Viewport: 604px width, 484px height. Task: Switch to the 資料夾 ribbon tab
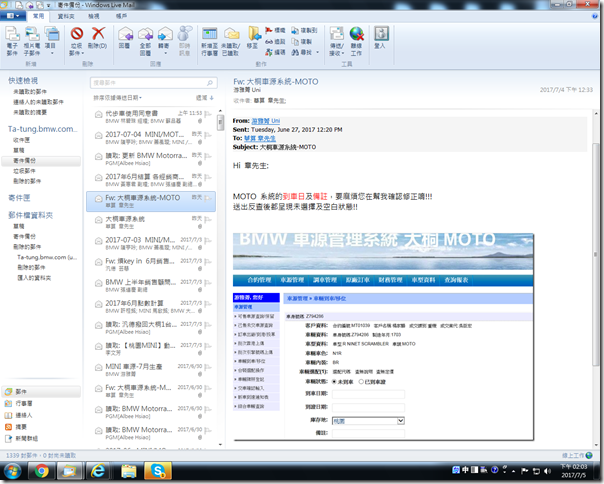tap(66, 16)
